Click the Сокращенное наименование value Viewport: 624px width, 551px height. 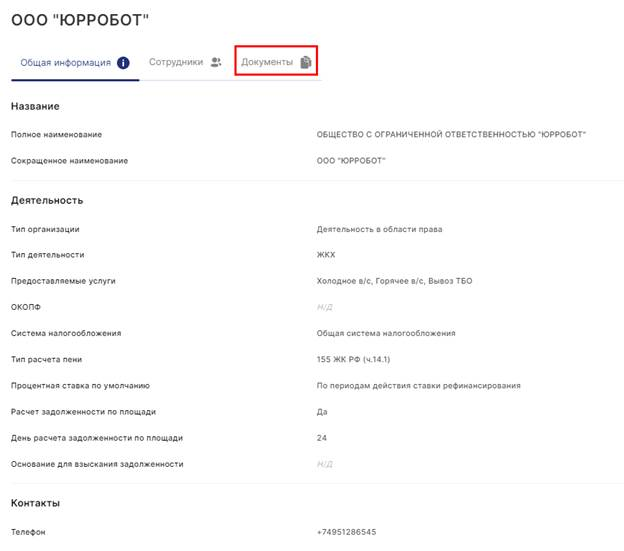350,160
